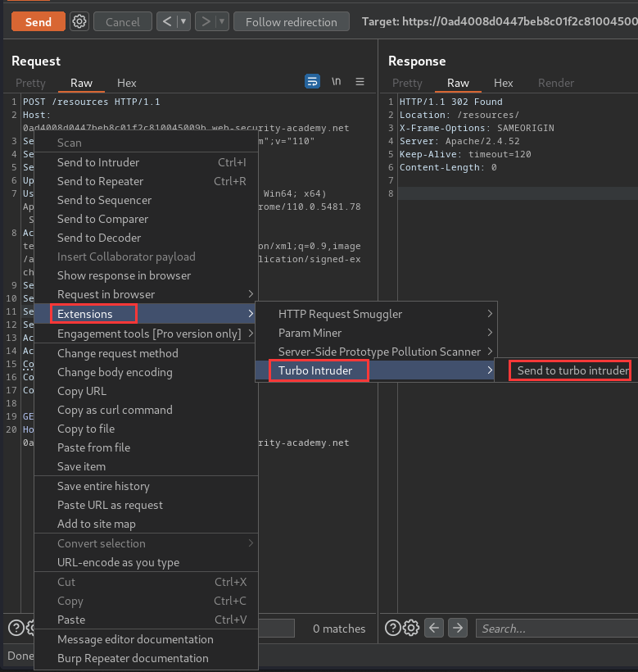638x672 pixels.
Task: Select Save entire history
Action: coord(146,487)
